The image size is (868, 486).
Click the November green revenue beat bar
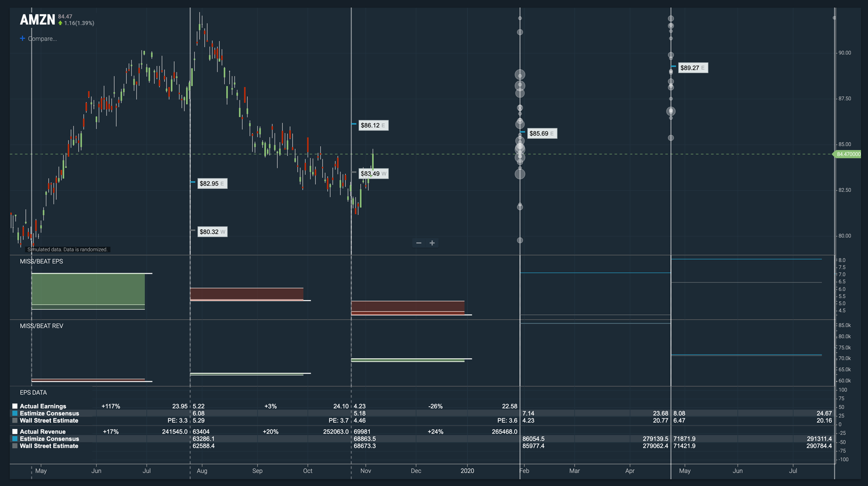[x=408, y=360]
